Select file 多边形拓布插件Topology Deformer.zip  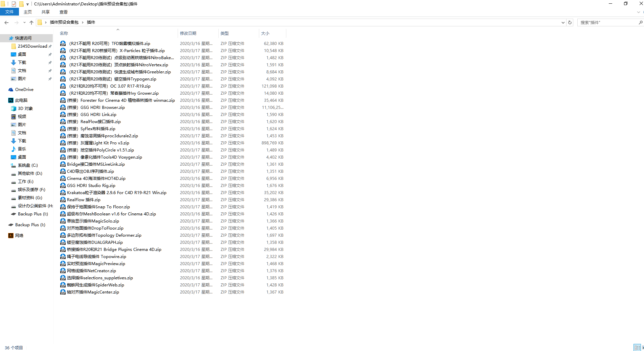tap(104, 235)
